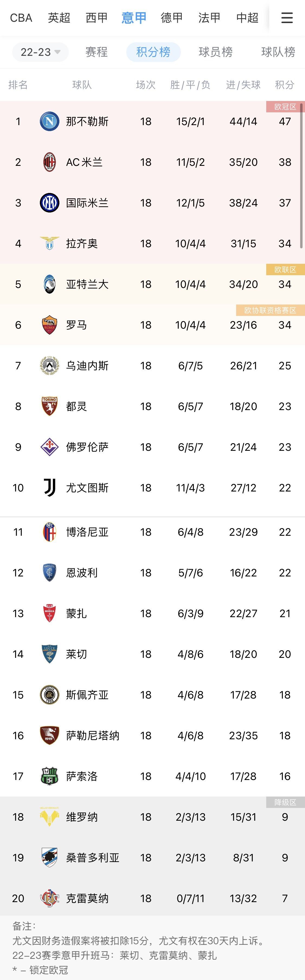Tap the Juventus logo

[49, 488]
